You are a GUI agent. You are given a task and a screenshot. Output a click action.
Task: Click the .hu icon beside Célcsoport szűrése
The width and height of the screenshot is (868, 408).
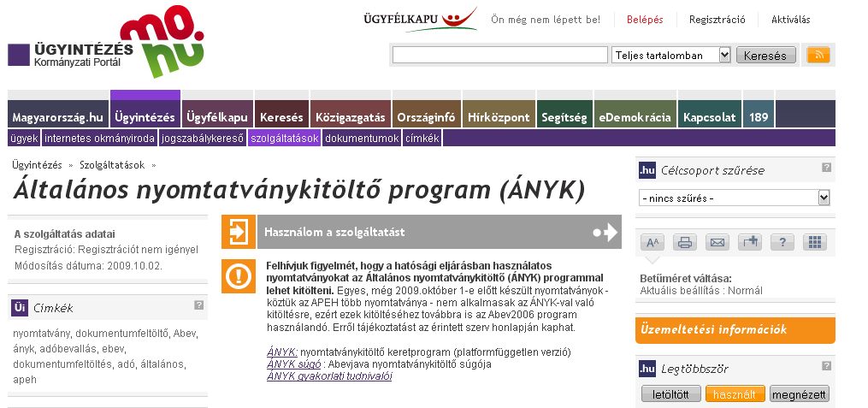click(x=647, y=170)
